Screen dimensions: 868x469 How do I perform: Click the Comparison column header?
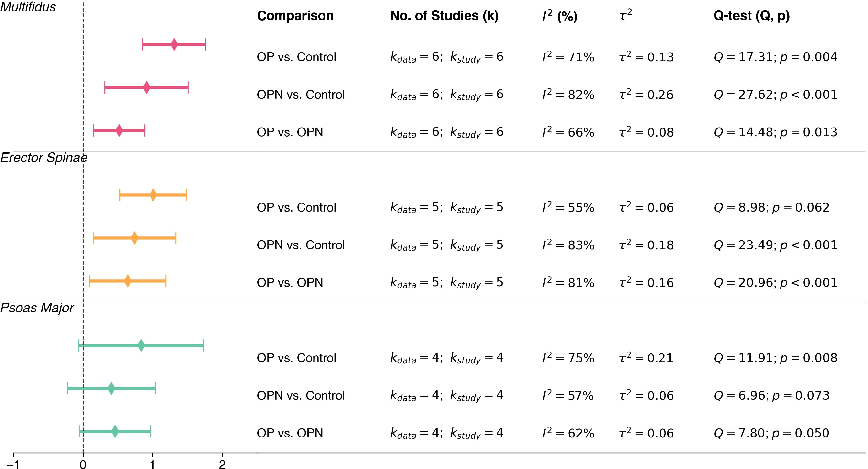pyautogui.click(x=295, y=16)
